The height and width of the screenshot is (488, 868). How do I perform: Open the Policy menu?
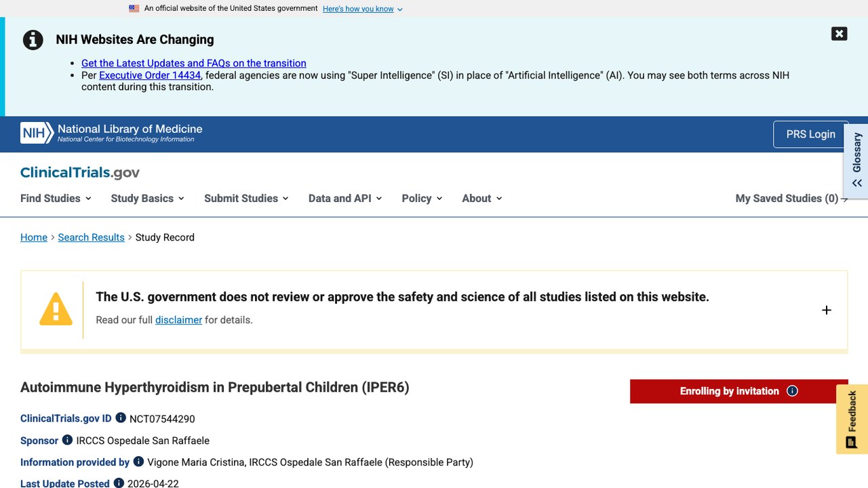click(422, 198)
